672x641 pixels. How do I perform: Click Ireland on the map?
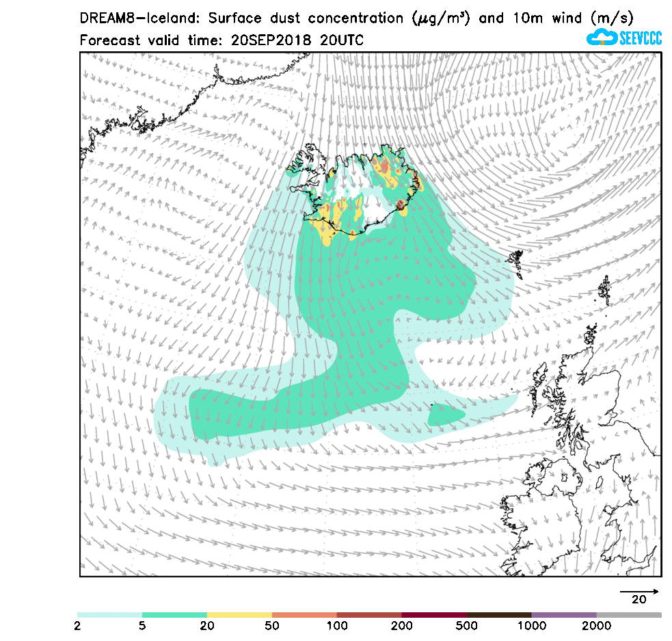(x=547, y=506)
